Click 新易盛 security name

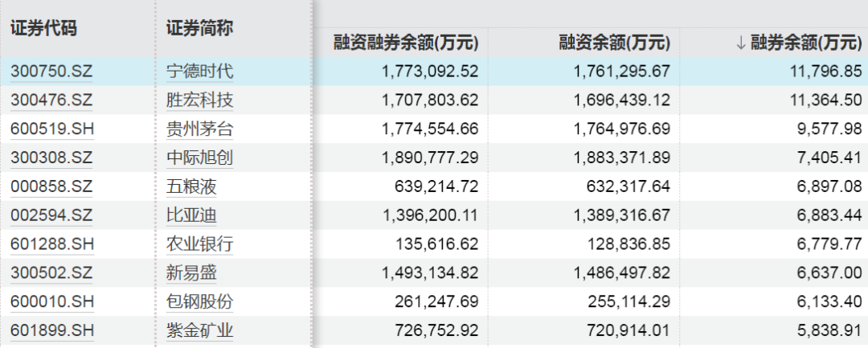191,273
